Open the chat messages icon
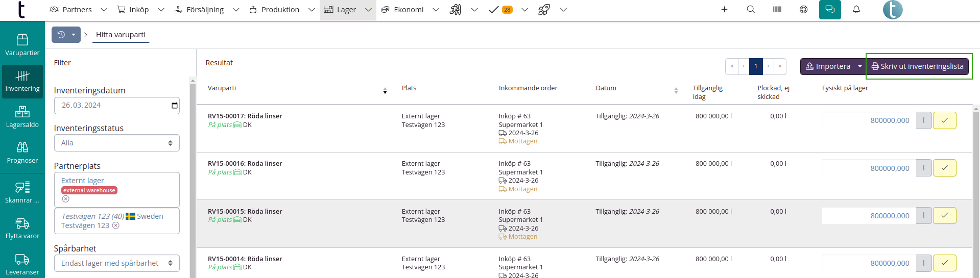The height and width of the screenshot is (278, 980). tap(830, 10)
